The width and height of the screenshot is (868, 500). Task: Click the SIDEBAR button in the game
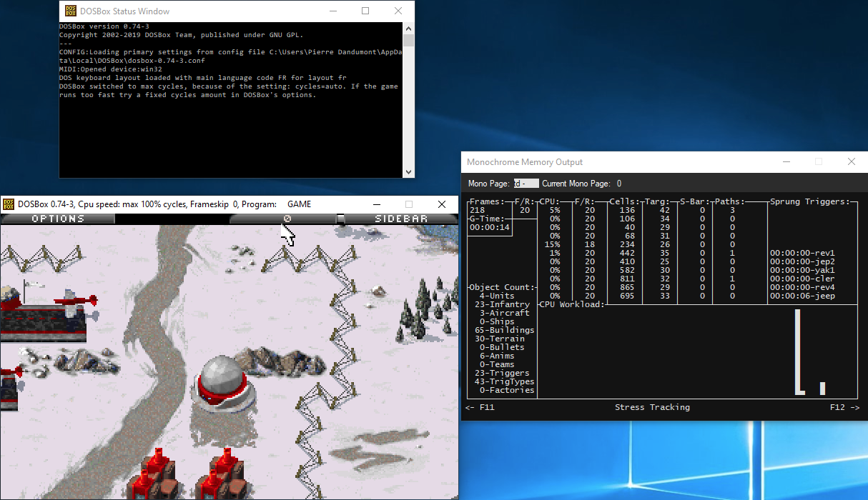pos(401,219)
